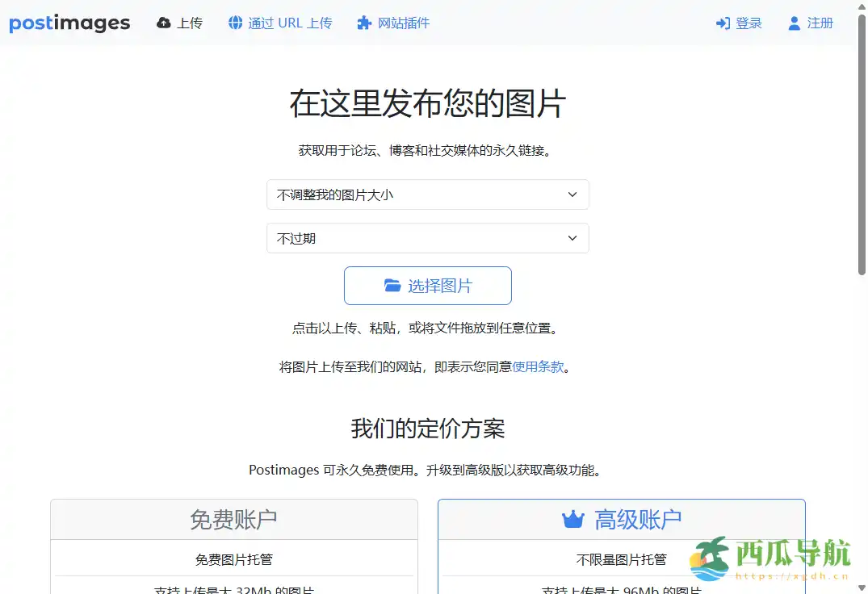The width and height of the screenshot is (868, 594).
Task: Click the crown icon on 高级账户 card
Action: (576, 518)
